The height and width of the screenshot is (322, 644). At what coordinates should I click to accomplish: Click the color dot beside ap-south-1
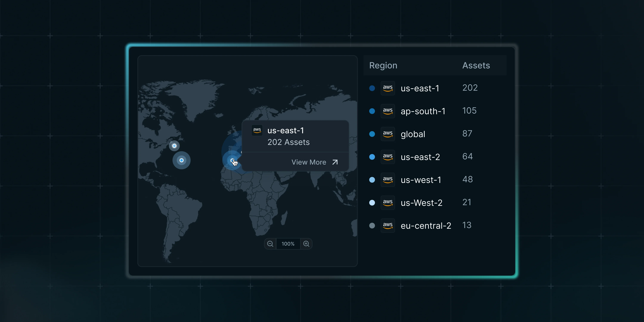(372, 111)
